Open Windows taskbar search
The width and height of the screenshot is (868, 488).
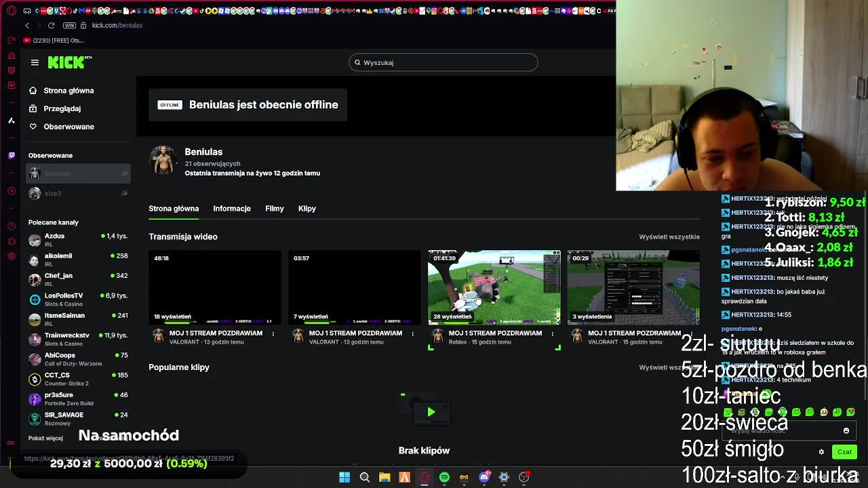365,477
